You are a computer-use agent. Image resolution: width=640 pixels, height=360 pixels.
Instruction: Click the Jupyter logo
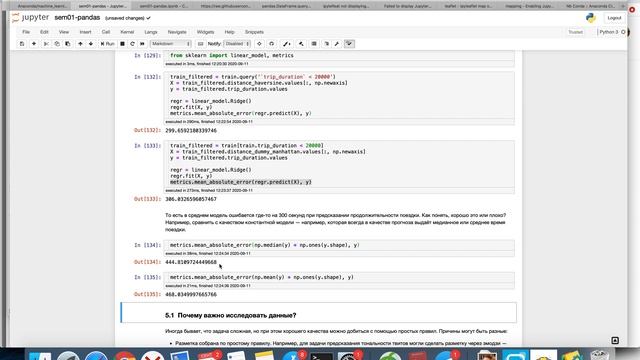tap(30, 18)
